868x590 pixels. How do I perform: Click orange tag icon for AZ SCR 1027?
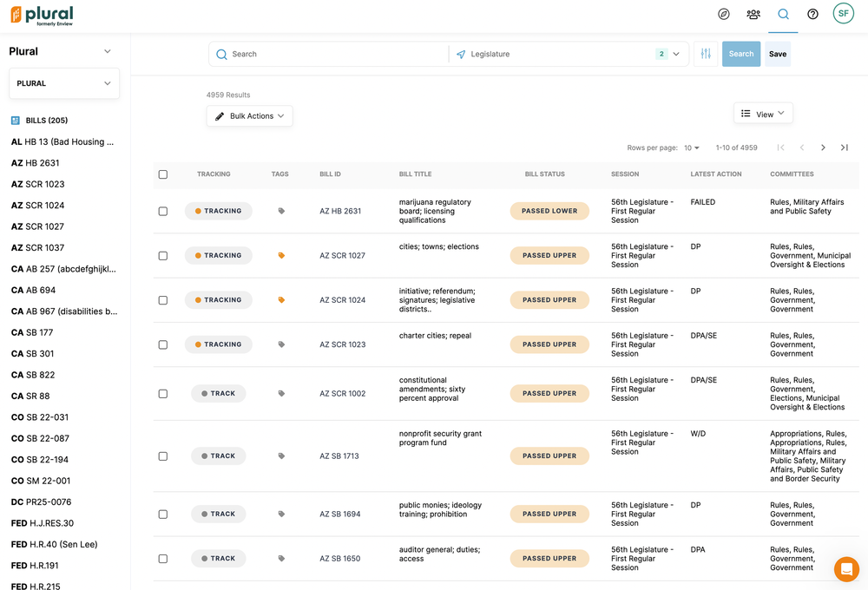(x=281, y=256)
